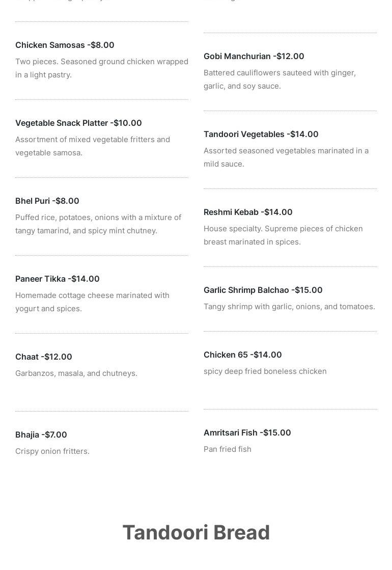Image resolution: width=392 pixels, height=570 pixels.
Task: Select the Vegetable Snack Platter item heading
Action: pyautogui.click(x=78, y=123)
